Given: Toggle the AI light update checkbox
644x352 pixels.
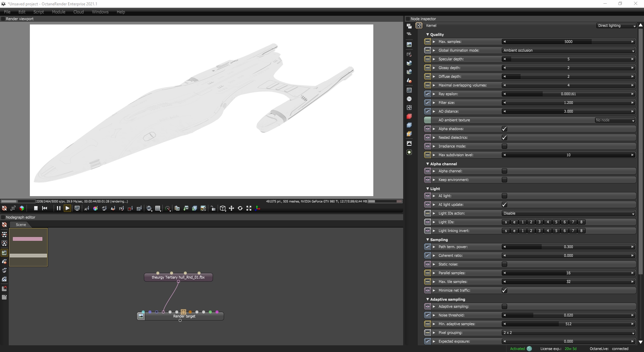Looking at the screenshot, I should coord(504,204).
